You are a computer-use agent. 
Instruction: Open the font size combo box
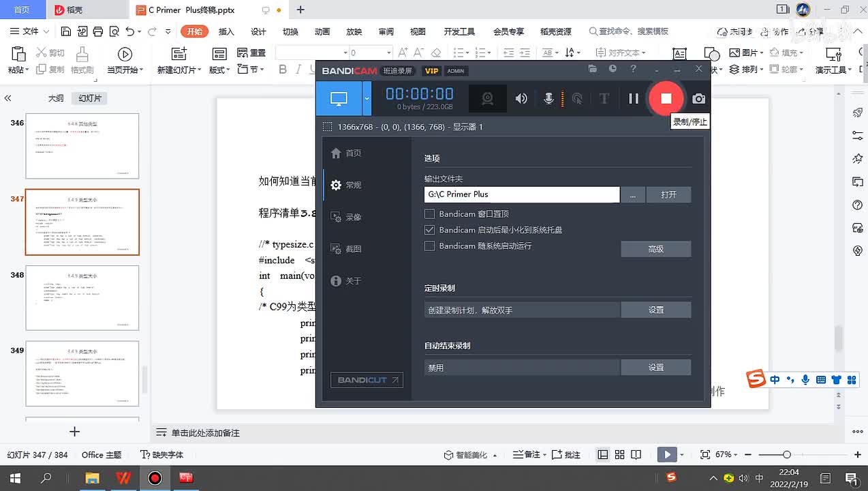370,53
